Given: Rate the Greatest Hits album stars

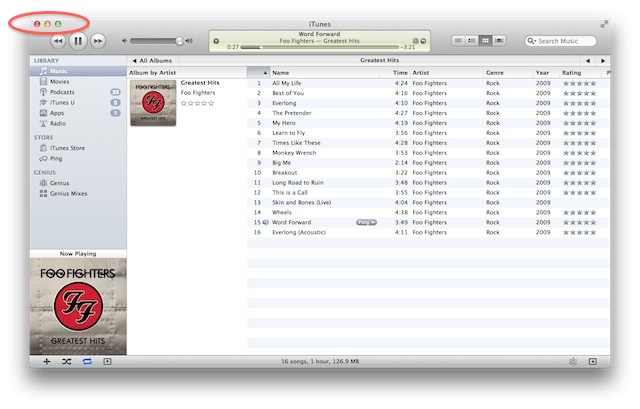Looking at the screenshot, I should coord(198,103).
